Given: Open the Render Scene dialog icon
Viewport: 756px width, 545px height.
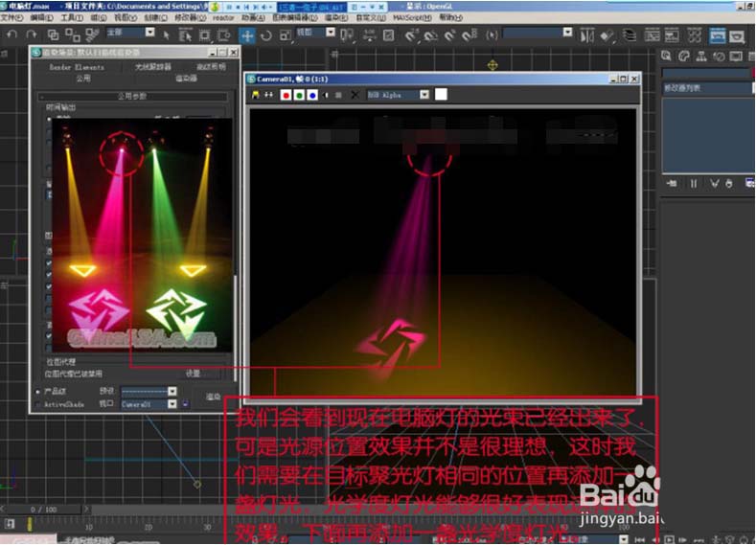Looking at the screenshot, I should [x=718, y=35].
